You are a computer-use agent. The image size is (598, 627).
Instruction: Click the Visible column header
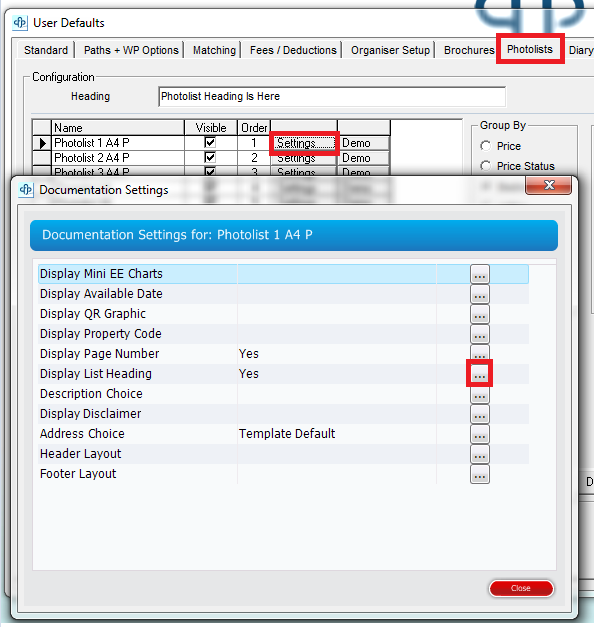pos(211,128)
